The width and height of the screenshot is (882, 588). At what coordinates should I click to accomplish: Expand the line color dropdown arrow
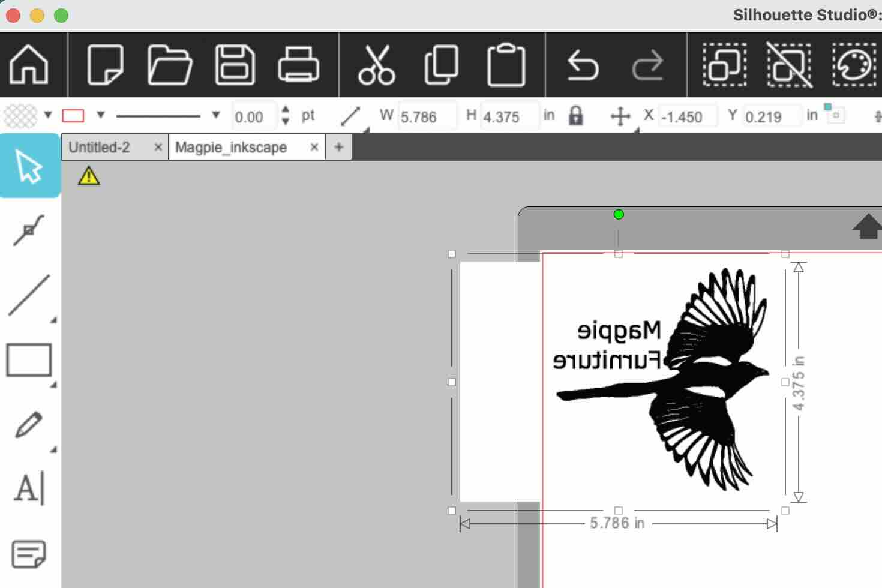pyautogui.click(x=102, y=115)
